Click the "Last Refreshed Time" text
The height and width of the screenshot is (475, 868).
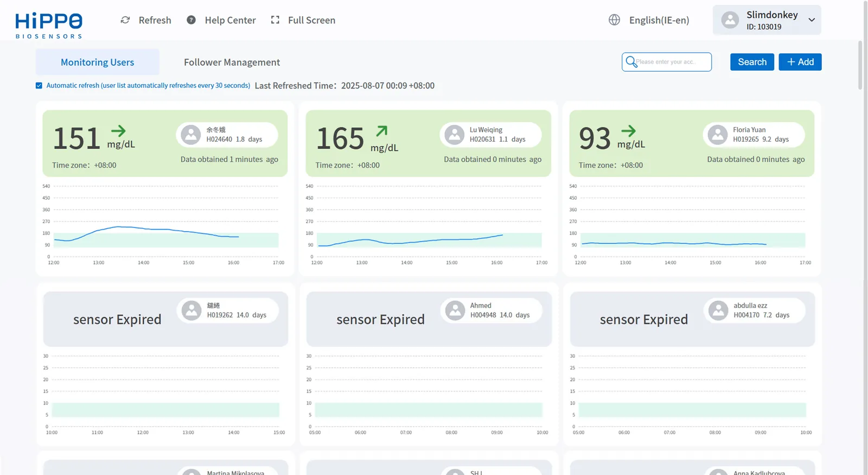point(344,86)
